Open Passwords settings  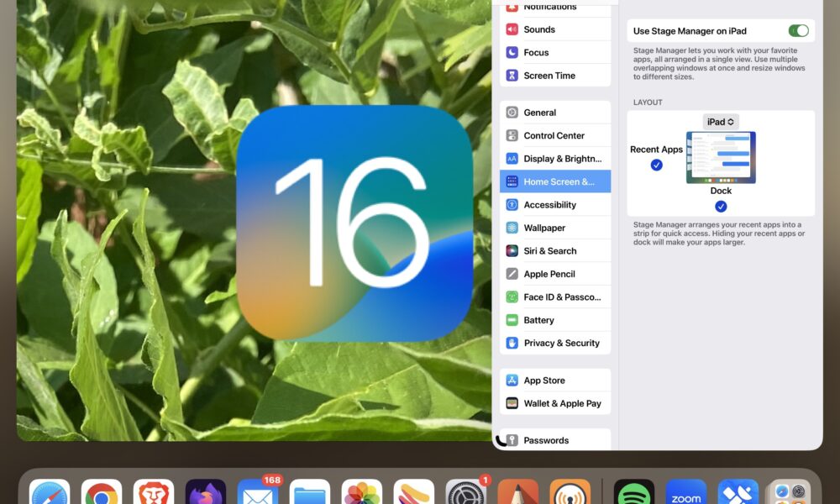click(x=555, y=439)
